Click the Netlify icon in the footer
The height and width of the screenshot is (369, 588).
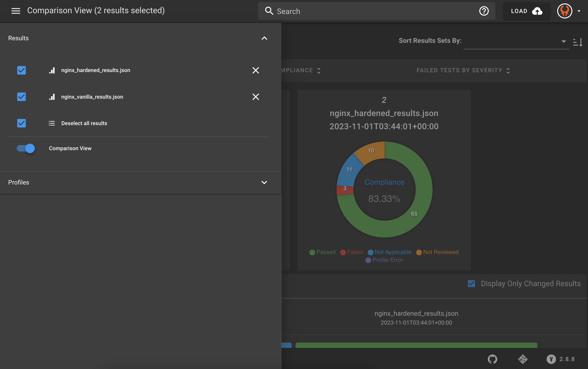(x=523, y=359)
